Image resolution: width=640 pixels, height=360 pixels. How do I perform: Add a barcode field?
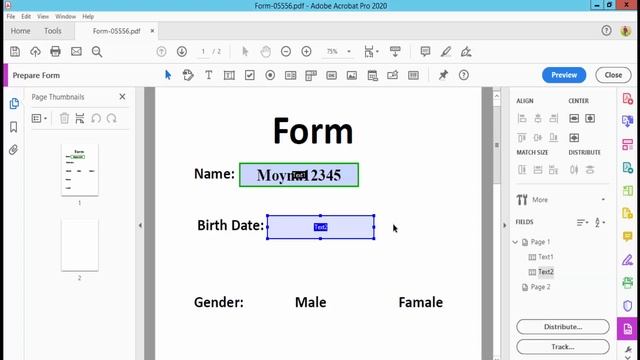(x=413, y=75)
